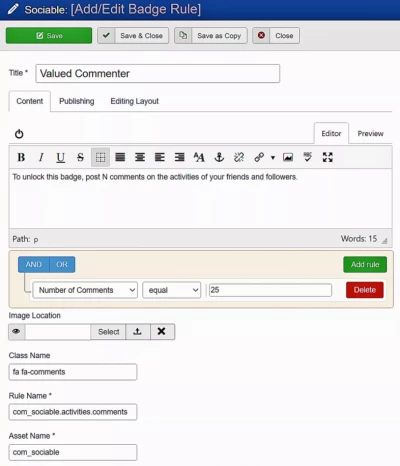Apply strikethrough formatting in editor
Screen dimensions: 400x466
pos(80,157)
